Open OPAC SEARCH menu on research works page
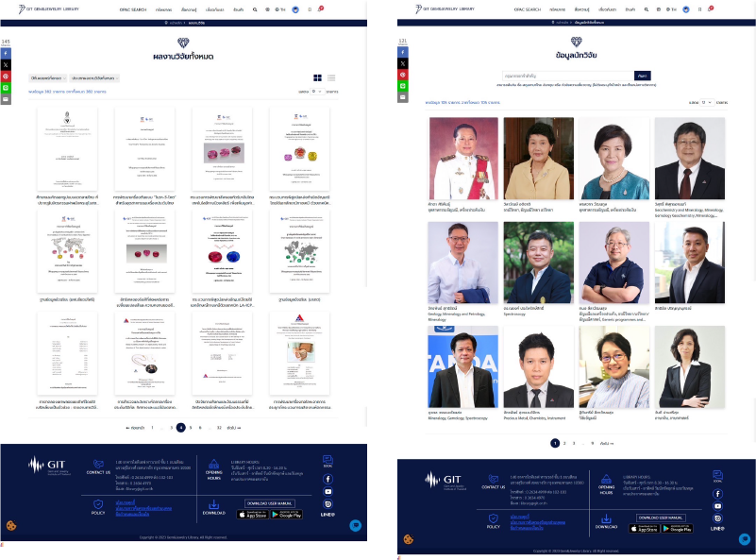Image resolution: width=756 pixels, height=560 pixels. 132,9
